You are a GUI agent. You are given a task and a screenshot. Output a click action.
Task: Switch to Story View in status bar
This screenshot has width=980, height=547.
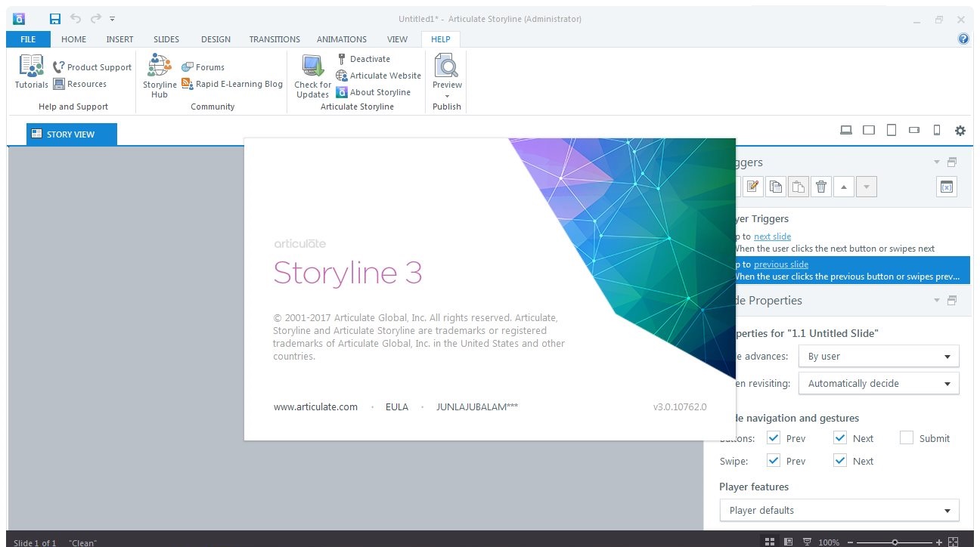click(769, 542)
